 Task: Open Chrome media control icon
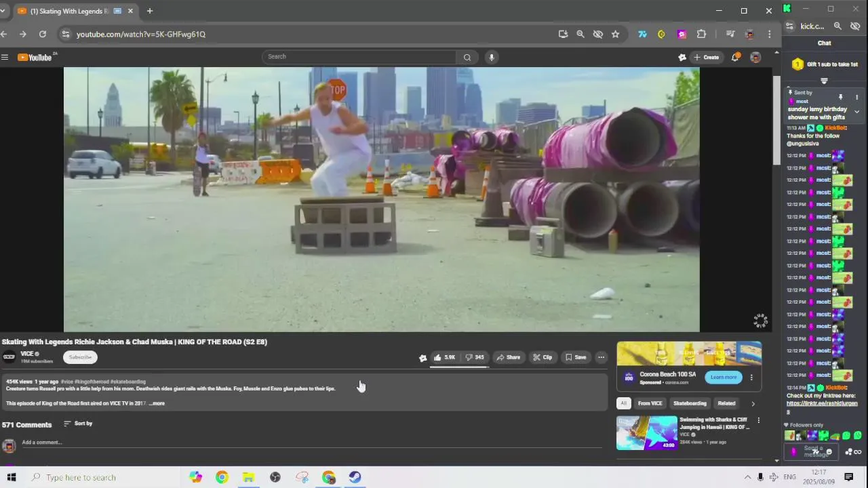click(x=730, y=34)
